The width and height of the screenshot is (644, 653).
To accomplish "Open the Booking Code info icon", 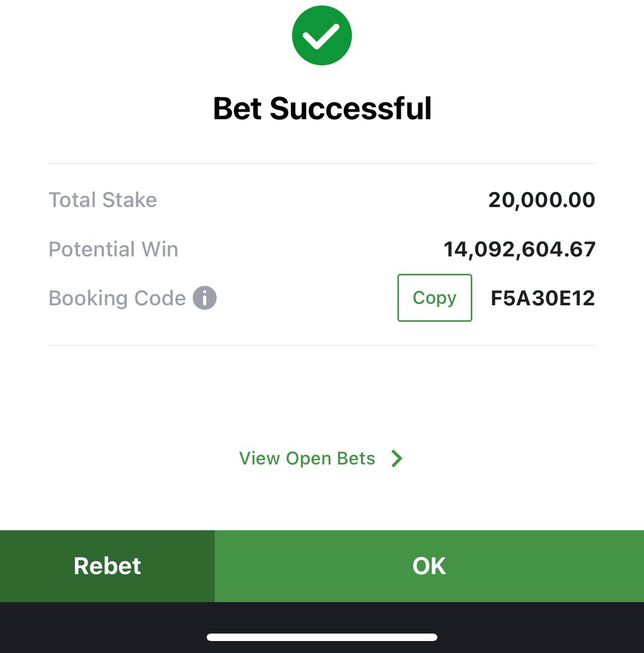I will (205, 298).
